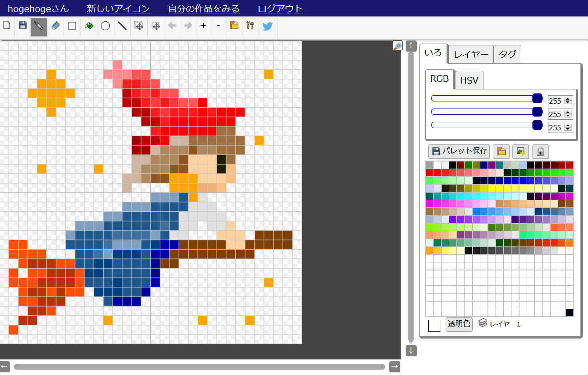
Task: Undo the last drawing action
Action: coord(172,26)
